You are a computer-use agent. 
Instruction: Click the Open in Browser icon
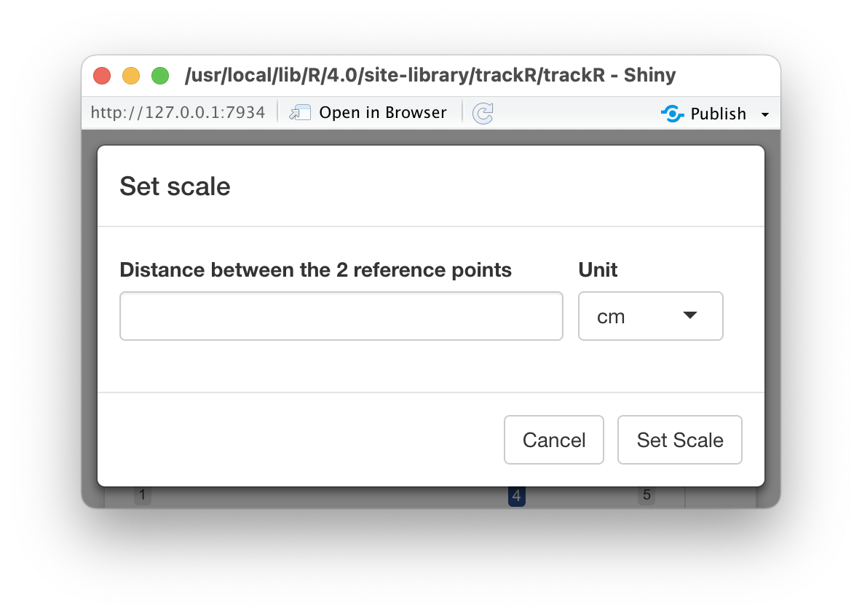point(300,113)
